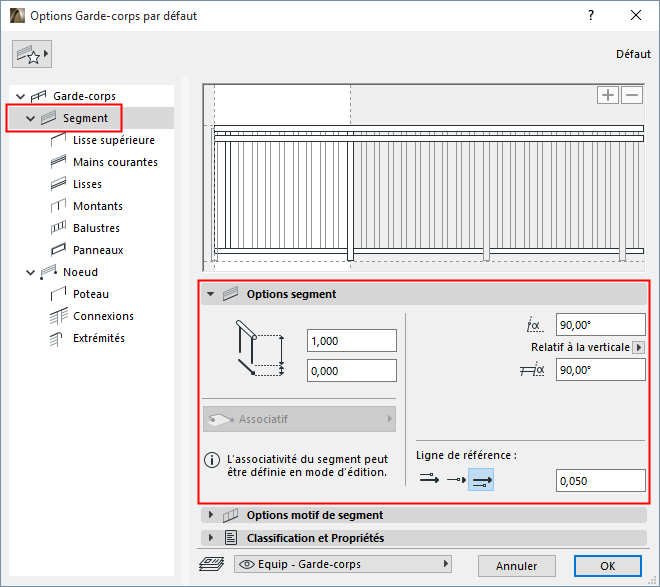Expand Classification et Propriétés panel
This screenshot has width=660, height=587.
211,537
